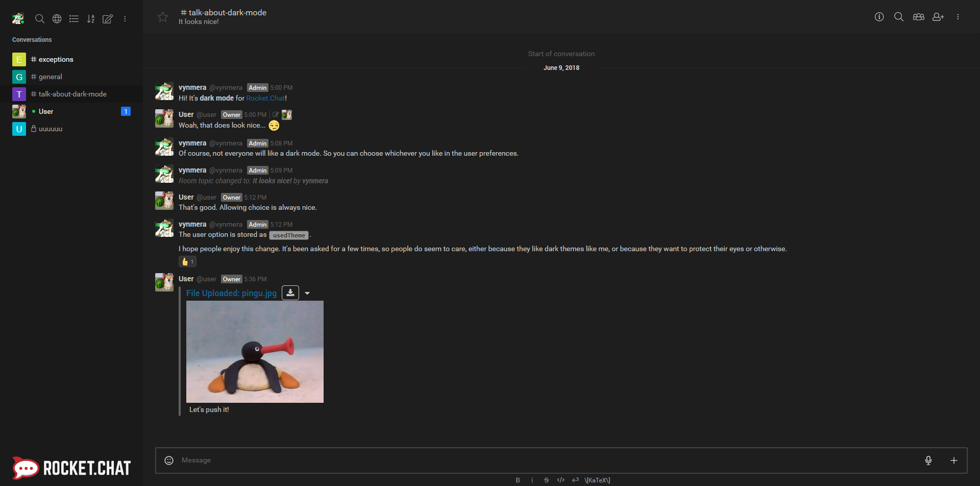980x486 pixels.
Task: Click User name on 5:12 PM message
Action: click(186, 197)
